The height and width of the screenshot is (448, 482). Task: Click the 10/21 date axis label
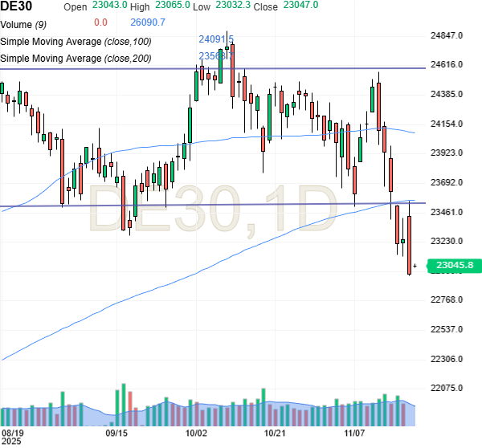(276, 433)
